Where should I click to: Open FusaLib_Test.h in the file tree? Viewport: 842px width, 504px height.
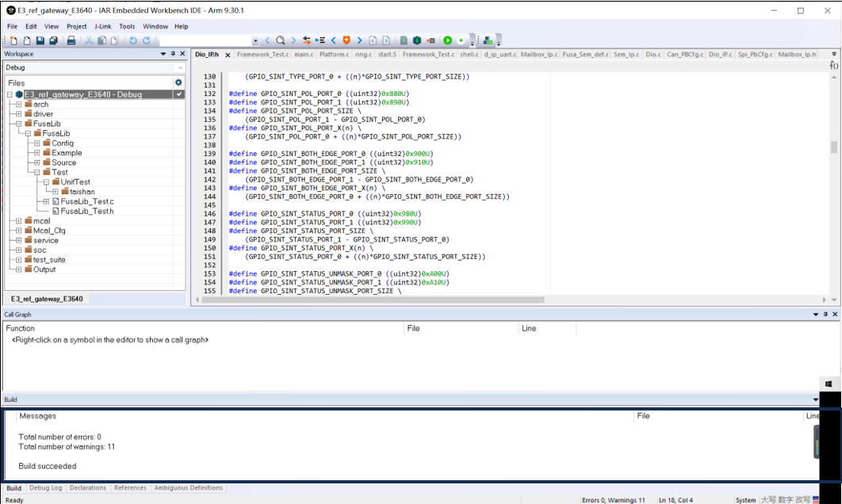click(x=87, y=211)
